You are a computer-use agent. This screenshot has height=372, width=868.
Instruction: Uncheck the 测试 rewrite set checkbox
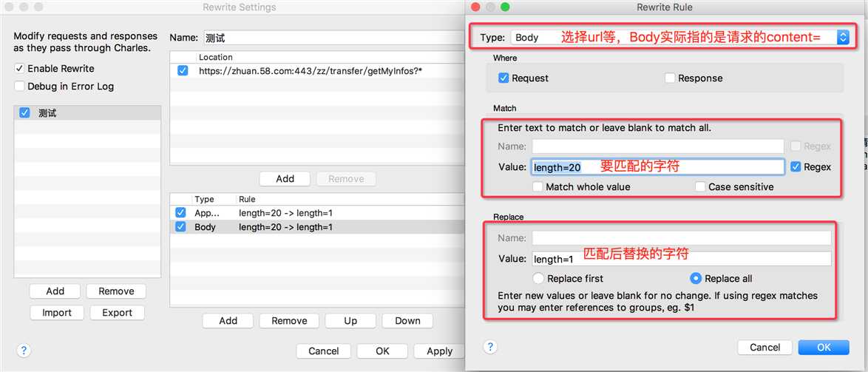tap(24, 113)
